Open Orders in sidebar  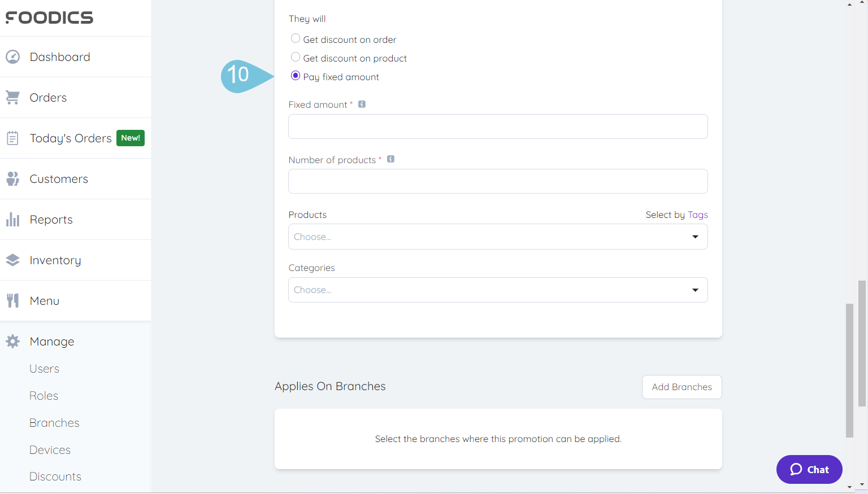click(x=76, y=98)
